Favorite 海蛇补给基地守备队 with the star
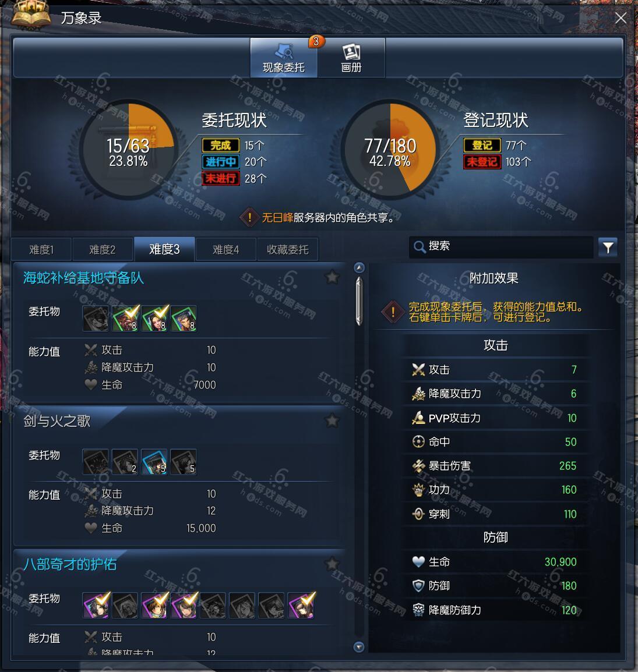Viewport: 638px width, 672px height. click(332, 277)
